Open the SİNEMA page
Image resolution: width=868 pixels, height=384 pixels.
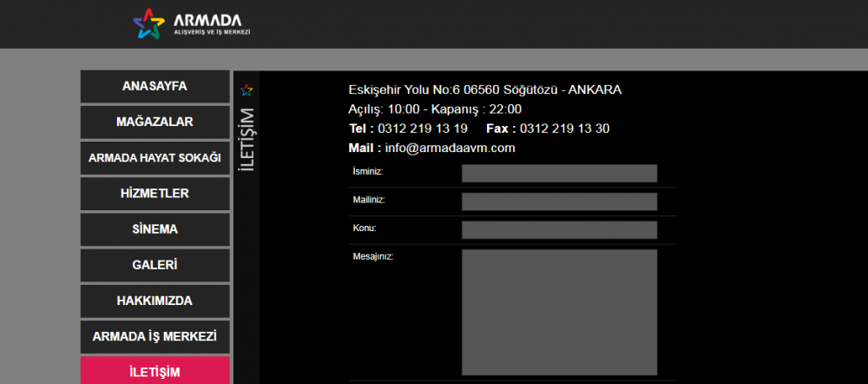point(155,229)
